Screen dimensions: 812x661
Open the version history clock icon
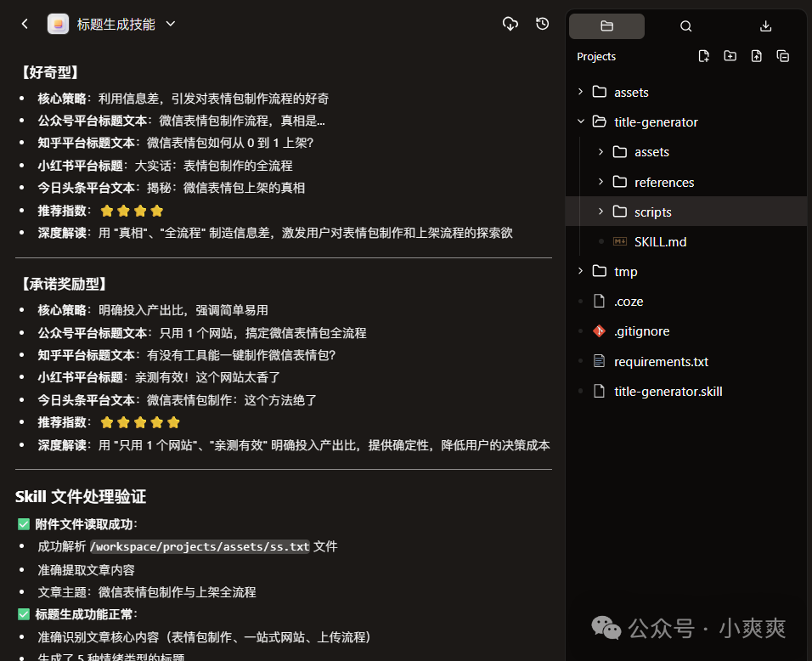(x=543, y=24)
